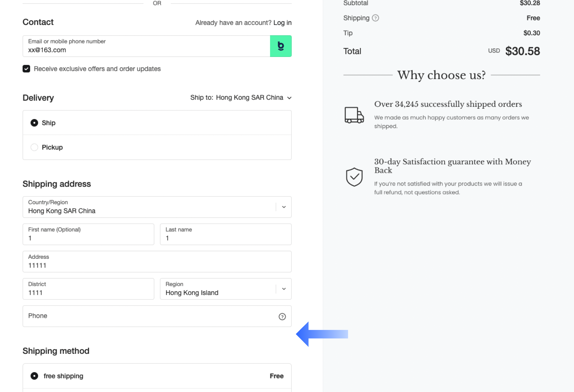Click the 'Contact' section heading
The width and height of the screenshot is (574, 392).
(38, 22)
